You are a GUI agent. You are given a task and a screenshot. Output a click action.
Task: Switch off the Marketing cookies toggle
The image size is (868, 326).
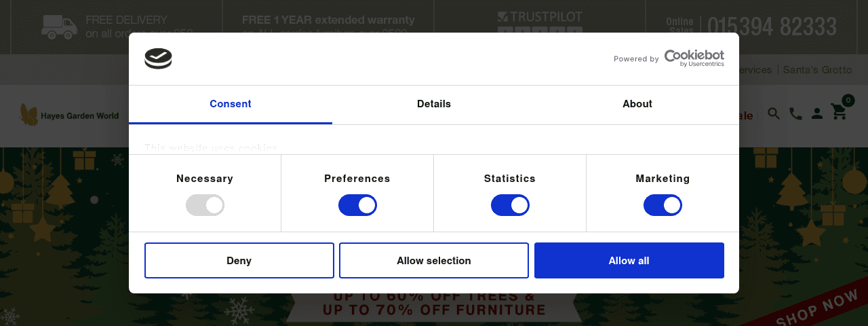coord(663,205)
